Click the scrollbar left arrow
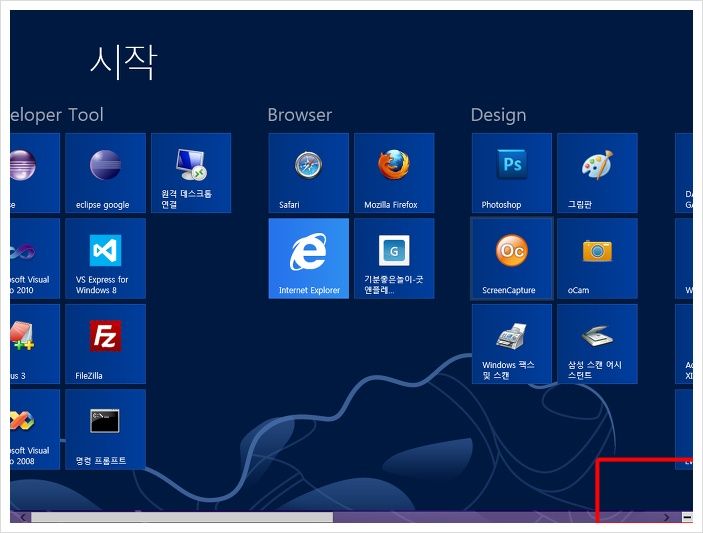 click(23, 517)
